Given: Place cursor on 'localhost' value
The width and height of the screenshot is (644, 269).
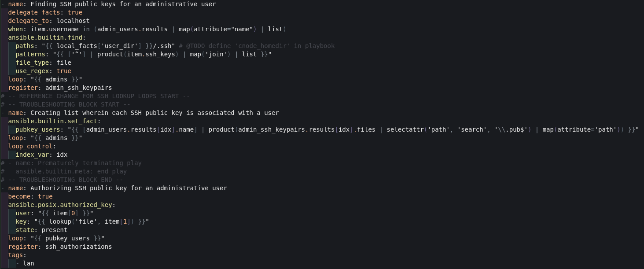Looking at the screenshot, I should [73, 21].
